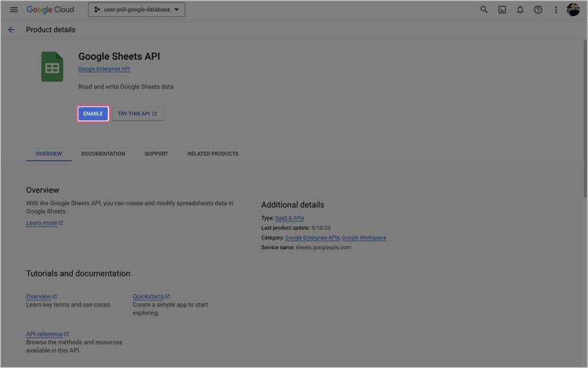Open the Google Enterprise API link
588x368 pixels.
104,69
